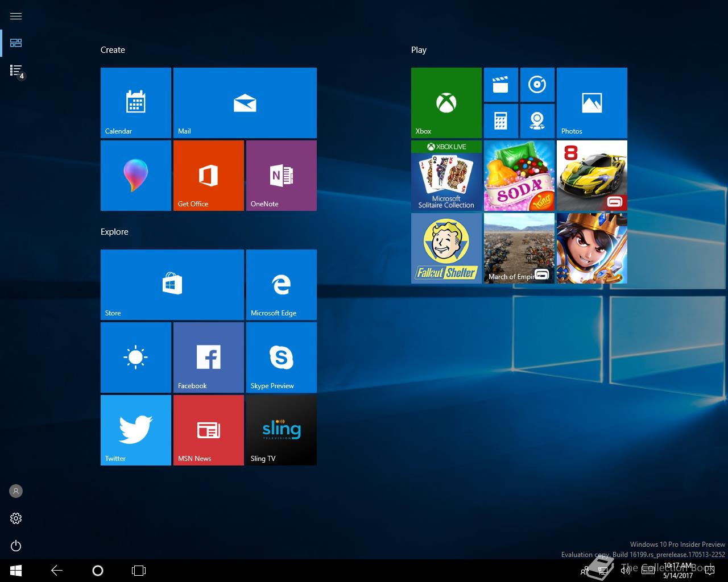Open March of Empires tile

pyautogui.click(x=519, y=248)
